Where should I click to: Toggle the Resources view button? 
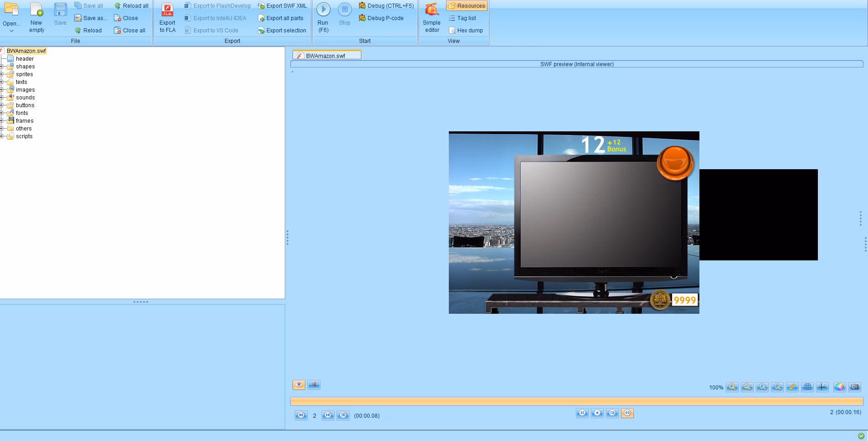[x=467, y=6]
